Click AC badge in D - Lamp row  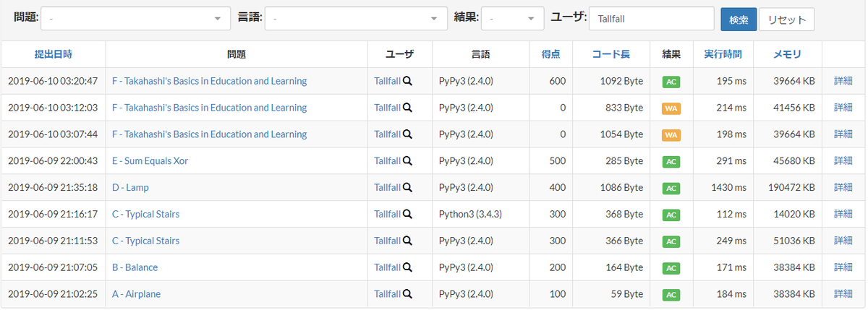coord(671,189)
